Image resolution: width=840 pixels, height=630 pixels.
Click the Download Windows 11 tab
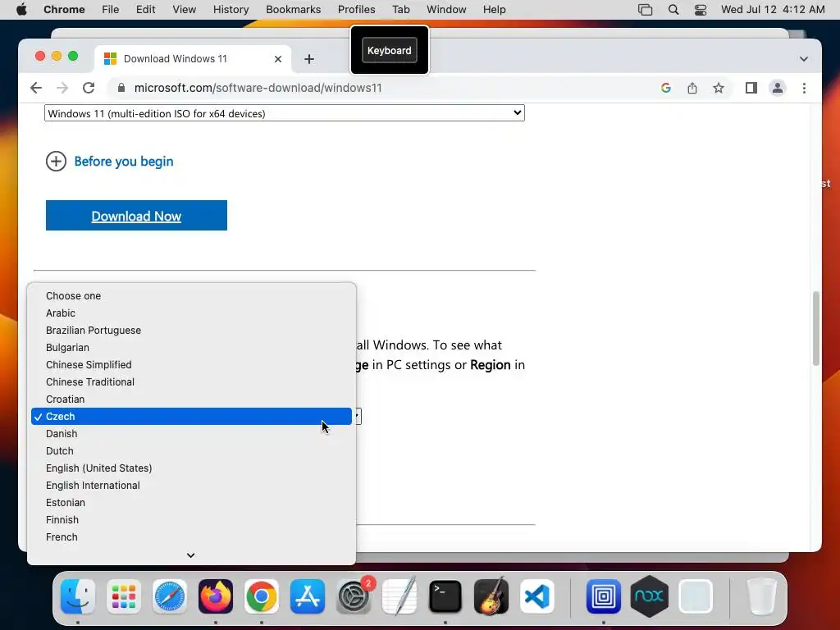pyautogui.click(x=193, y=59)
